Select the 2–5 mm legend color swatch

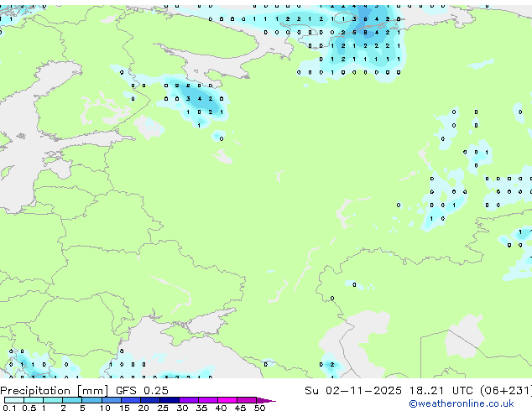pos(72,400)
